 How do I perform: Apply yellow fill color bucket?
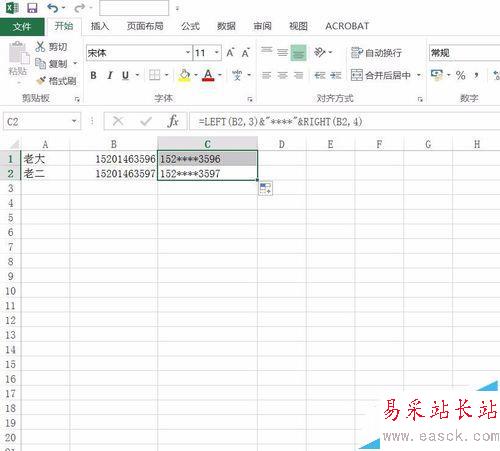pyautogui.click(x=184, y=75)
